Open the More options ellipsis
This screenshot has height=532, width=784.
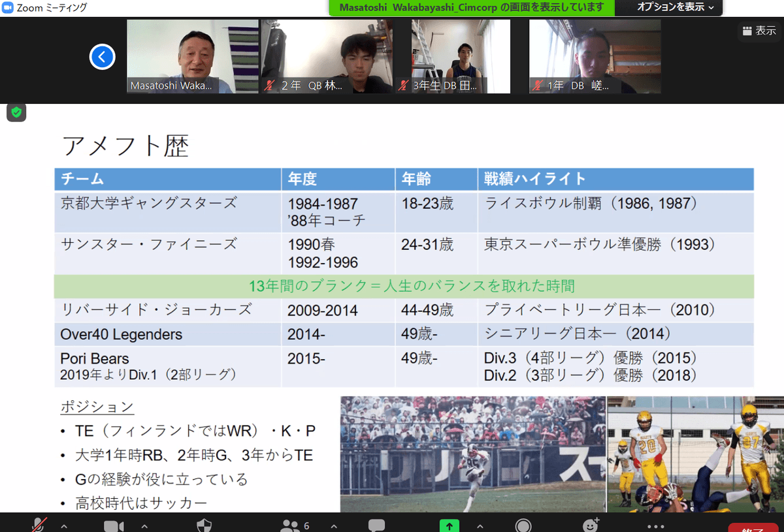[x=655, y=525]
